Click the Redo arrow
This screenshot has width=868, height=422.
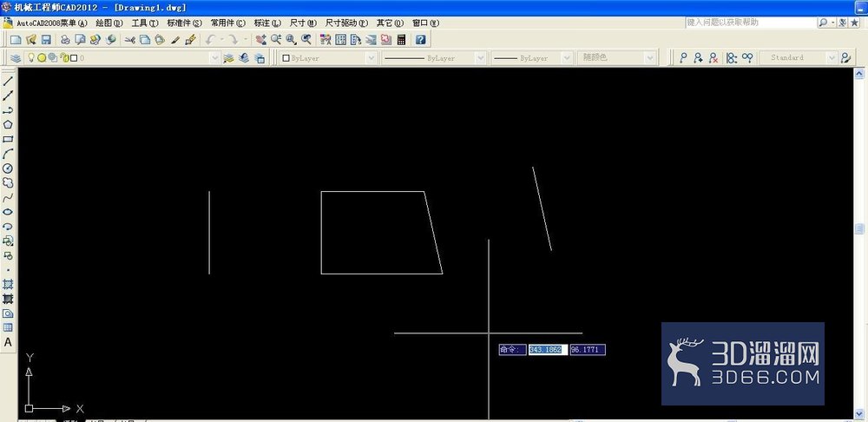(x=233, y=39)
